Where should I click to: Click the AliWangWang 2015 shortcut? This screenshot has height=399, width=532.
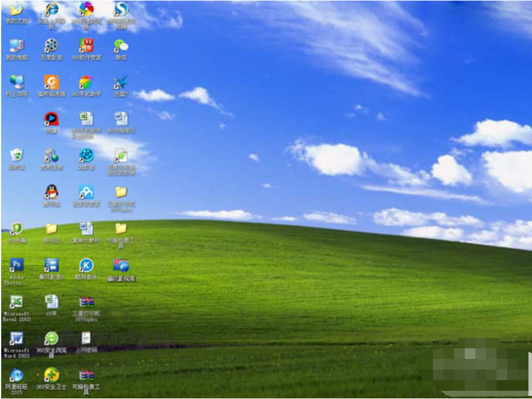(17, 375)
